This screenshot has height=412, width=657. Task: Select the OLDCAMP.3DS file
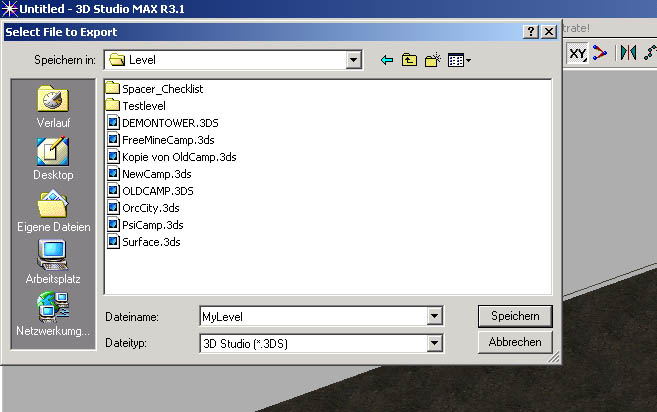click(157, 190)
